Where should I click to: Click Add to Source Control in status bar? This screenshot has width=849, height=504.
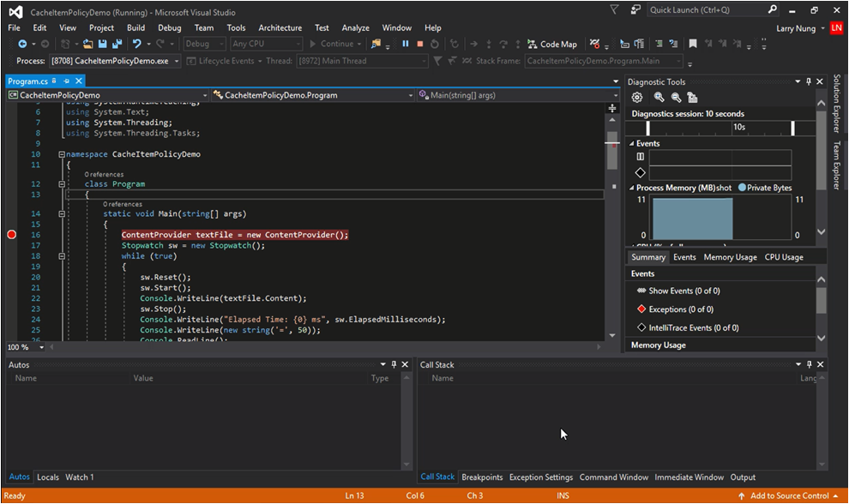[789, 495]
